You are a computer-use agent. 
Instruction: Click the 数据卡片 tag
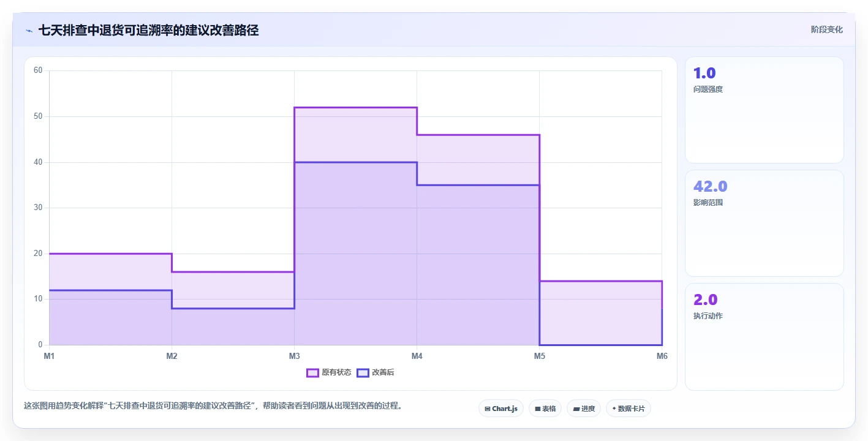628,409
